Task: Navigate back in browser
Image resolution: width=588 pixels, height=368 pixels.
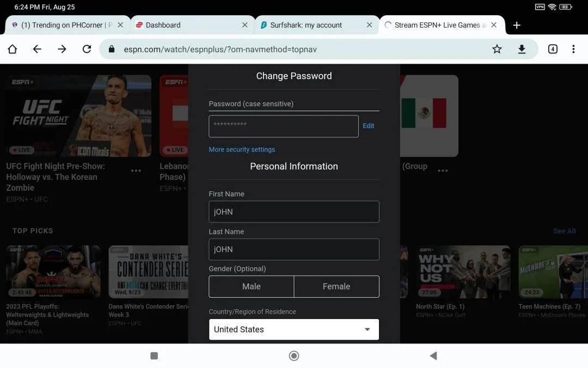Action: (x=37, y=49)
